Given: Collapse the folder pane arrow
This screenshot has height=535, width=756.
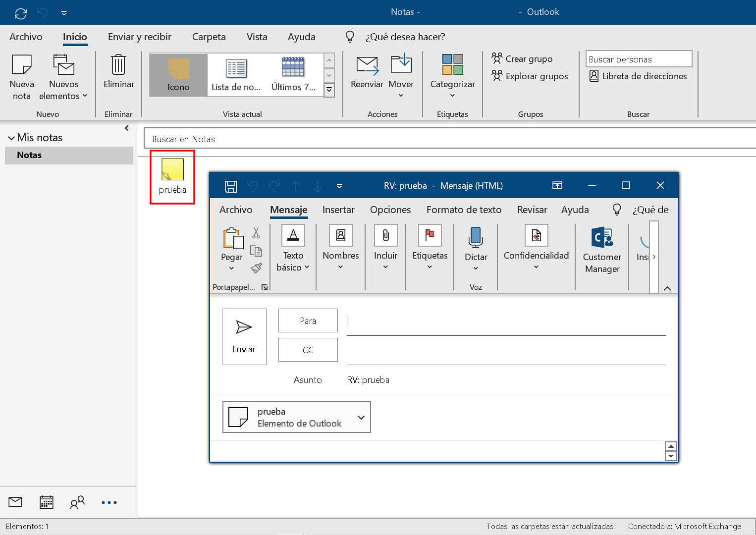Looking at the screenshot, I should point(127,128).
